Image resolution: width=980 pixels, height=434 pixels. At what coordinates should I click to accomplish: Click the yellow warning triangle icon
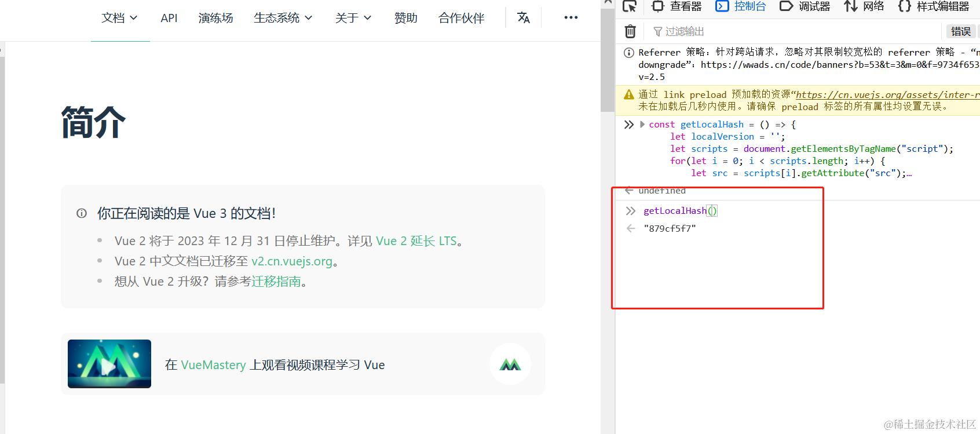point(628,94)
